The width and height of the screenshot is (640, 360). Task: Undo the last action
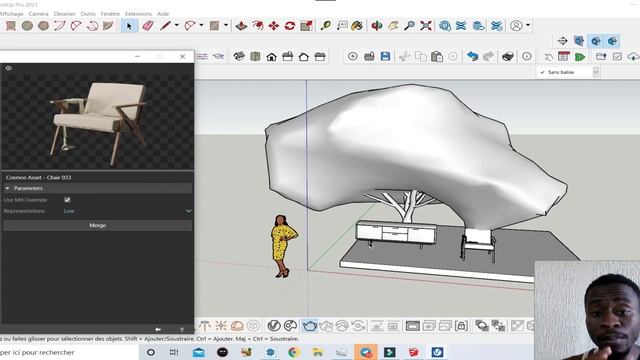click(472, 56)
